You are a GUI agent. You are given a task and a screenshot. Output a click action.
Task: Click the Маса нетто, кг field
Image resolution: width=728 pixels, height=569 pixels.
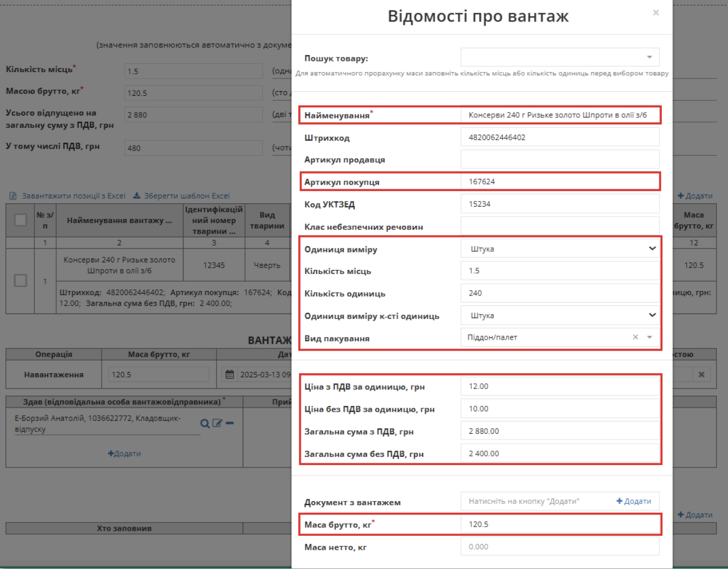coord(560,546)
